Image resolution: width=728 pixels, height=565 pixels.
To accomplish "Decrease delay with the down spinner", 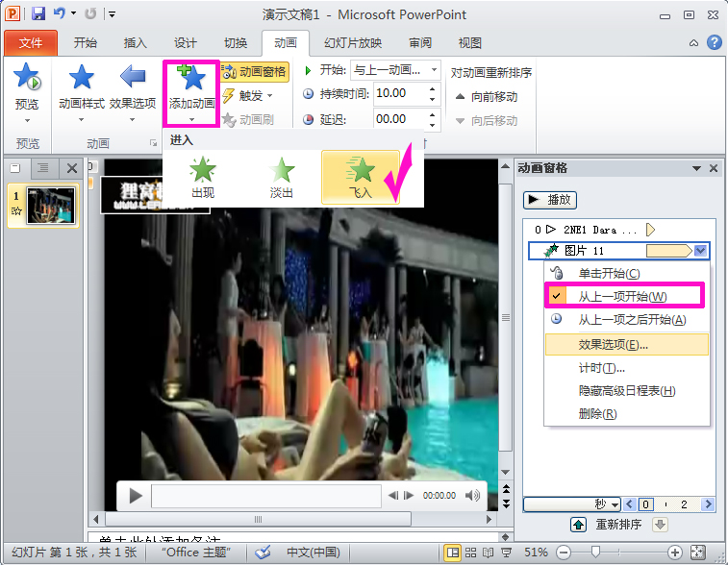I will [x=432, y=124].
